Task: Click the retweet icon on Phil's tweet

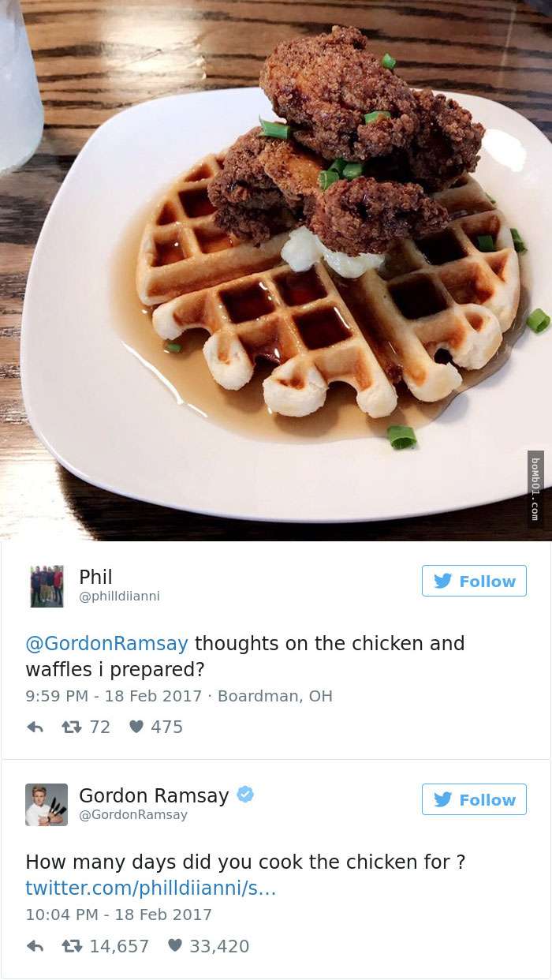Action: [73, 727]
